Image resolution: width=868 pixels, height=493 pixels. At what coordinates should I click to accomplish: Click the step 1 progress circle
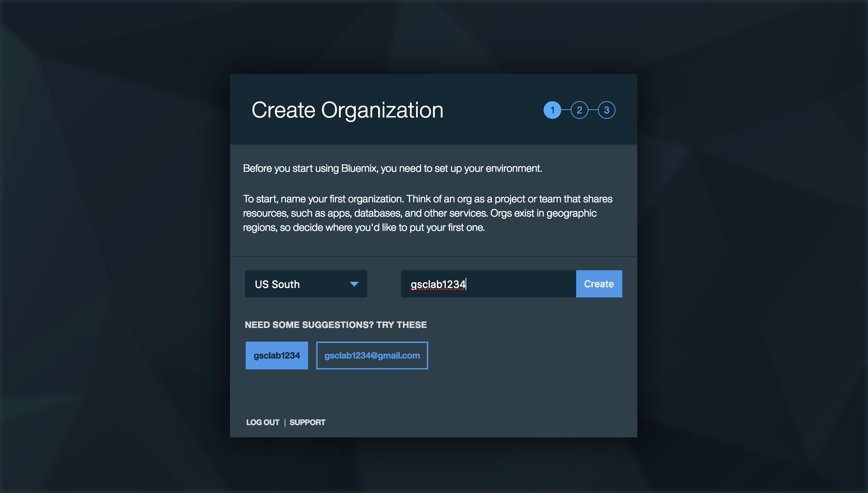coord(552,110)
